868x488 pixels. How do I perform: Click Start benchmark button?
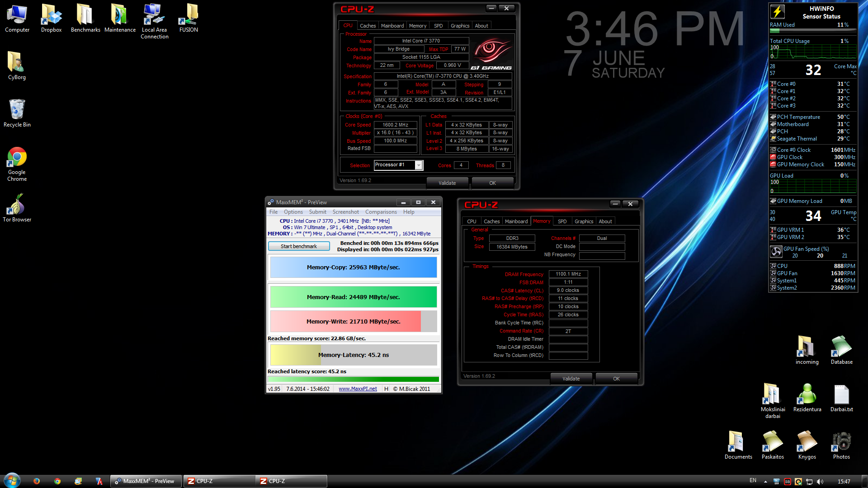tap(299, 246)
